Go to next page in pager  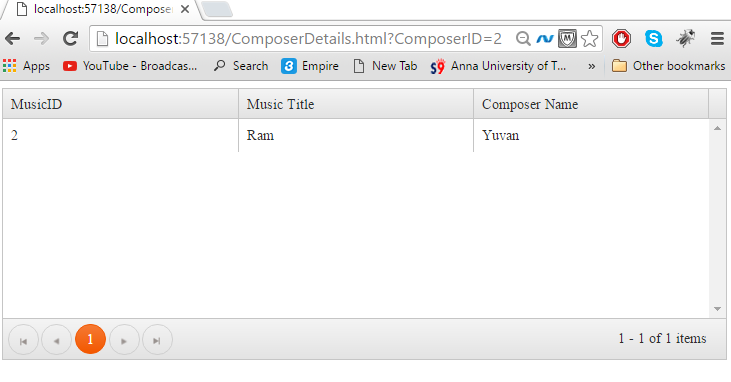[x=124, y=340]
